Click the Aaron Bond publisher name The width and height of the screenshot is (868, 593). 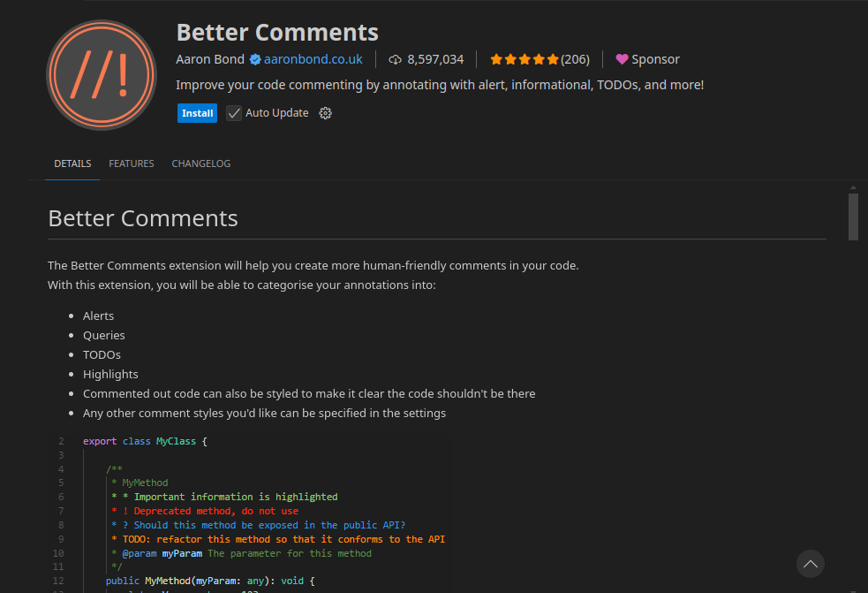click(x=211, y=59)
